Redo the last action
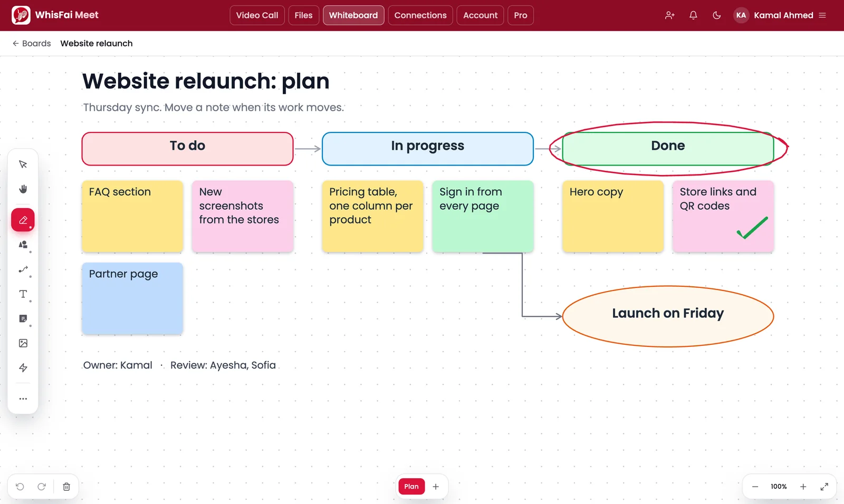 click(42, 487)
